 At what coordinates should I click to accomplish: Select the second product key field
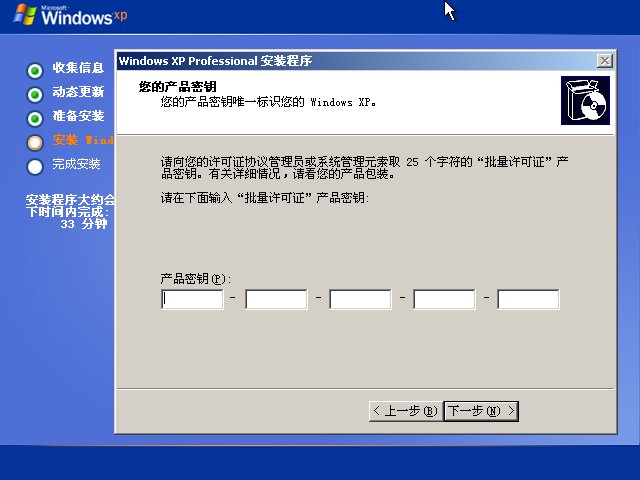(276, 299)
